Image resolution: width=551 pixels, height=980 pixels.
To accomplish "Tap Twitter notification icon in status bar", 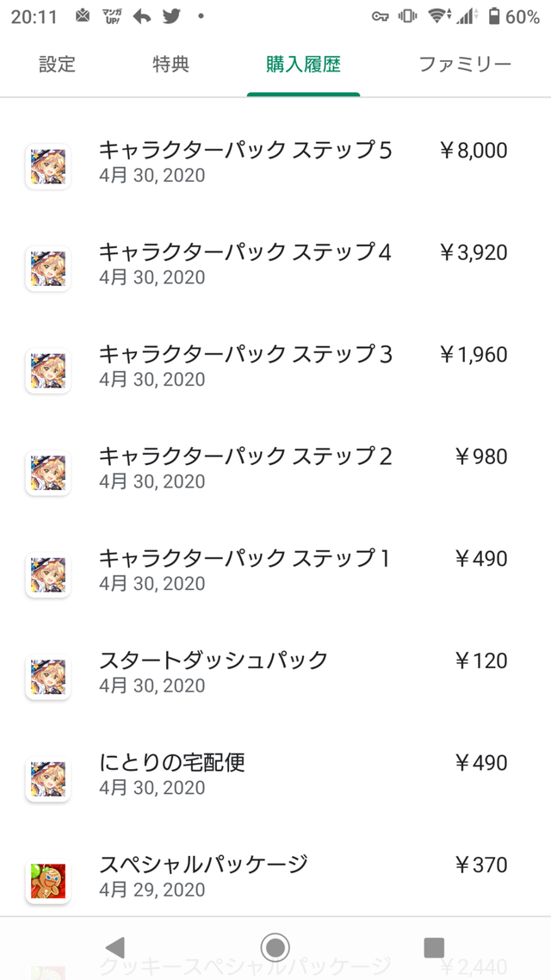I will [x=170, y=16].
